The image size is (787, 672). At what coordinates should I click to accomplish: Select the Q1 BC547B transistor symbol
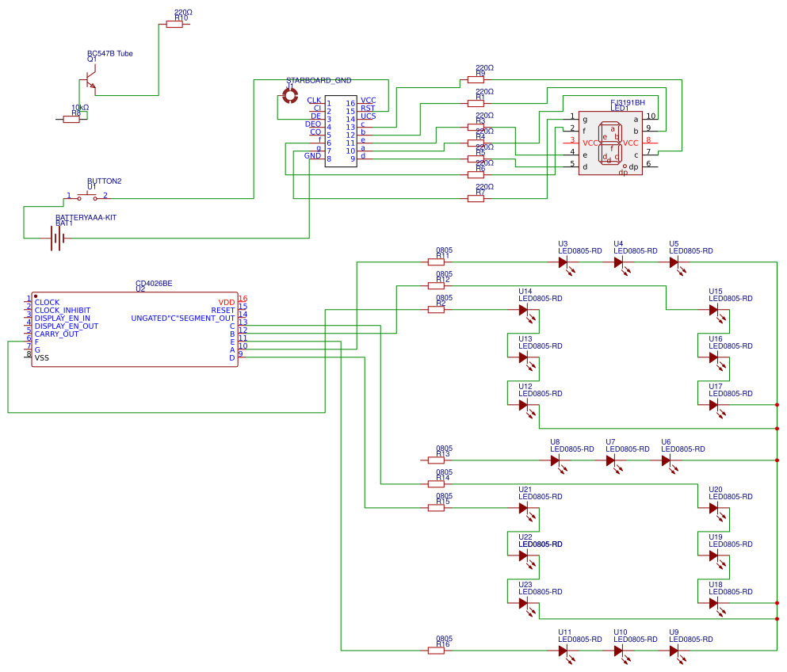pos(89,80)
